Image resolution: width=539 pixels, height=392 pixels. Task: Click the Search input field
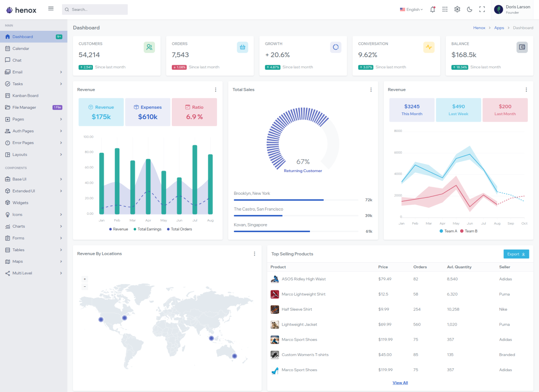tap(95, 10)
